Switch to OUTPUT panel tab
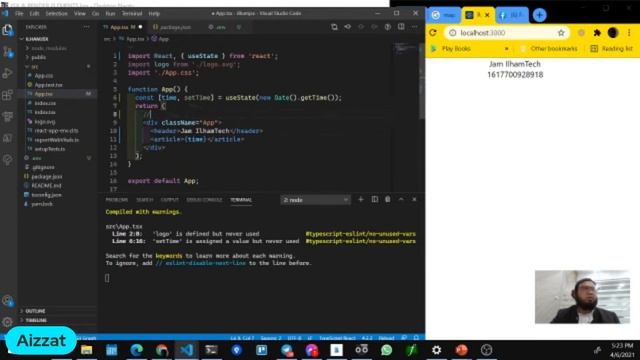This screenshot has height=360, width=640. pos(169,200)
